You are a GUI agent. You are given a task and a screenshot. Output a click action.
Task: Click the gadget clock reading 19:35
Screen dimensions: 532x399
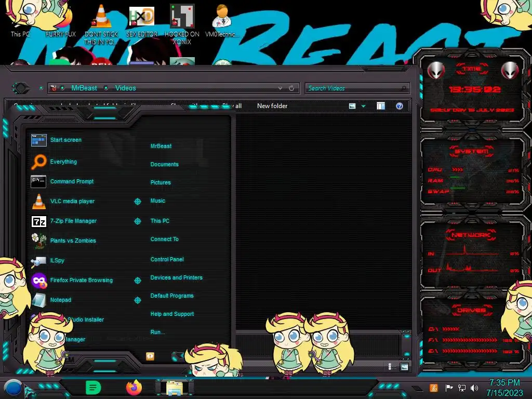(475, 89)
